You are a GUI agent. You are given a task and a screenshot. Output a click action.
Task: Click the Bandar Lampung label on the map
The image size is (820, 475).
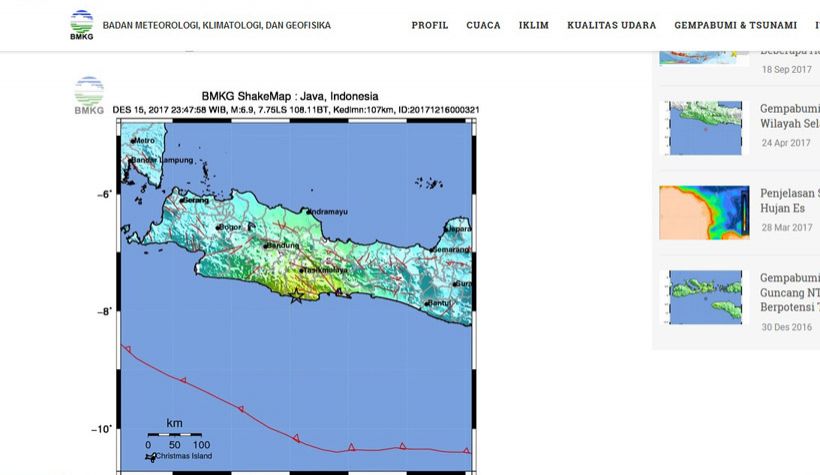pyautogui.click(x=162, y=160)
